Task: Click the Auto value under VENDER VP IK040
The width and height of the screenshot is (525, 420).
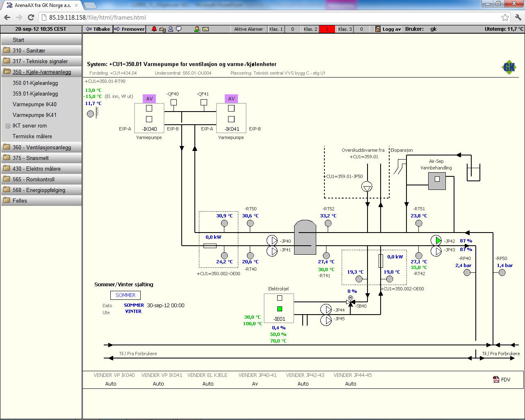Action: point(111,384)
